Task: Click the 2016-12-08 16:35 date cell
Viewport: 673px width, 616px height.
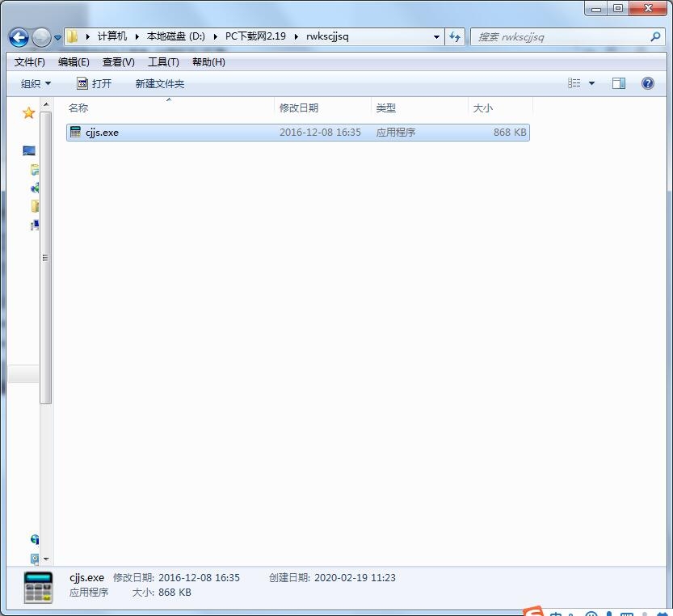Action: point(320,133)
